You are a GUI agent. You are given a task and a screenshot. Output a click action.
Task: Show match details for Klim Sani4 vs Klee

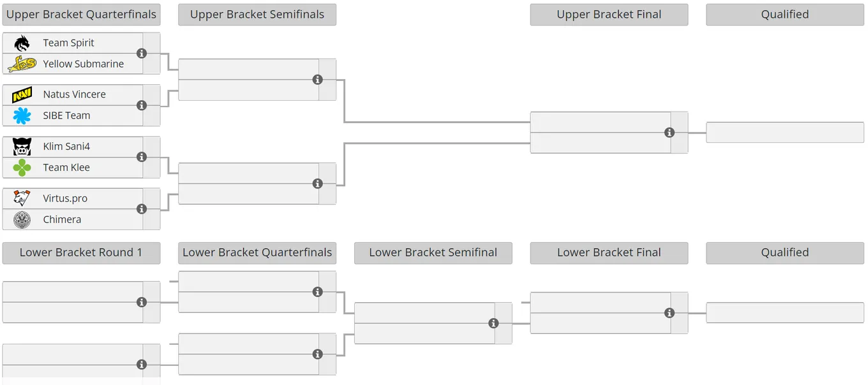[142, 157]
